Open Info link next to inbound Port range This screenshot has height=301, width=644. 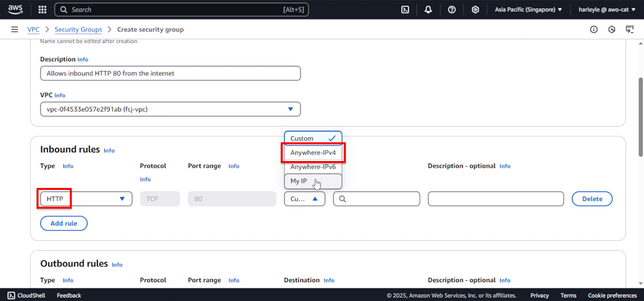click(x=234, y=166)
